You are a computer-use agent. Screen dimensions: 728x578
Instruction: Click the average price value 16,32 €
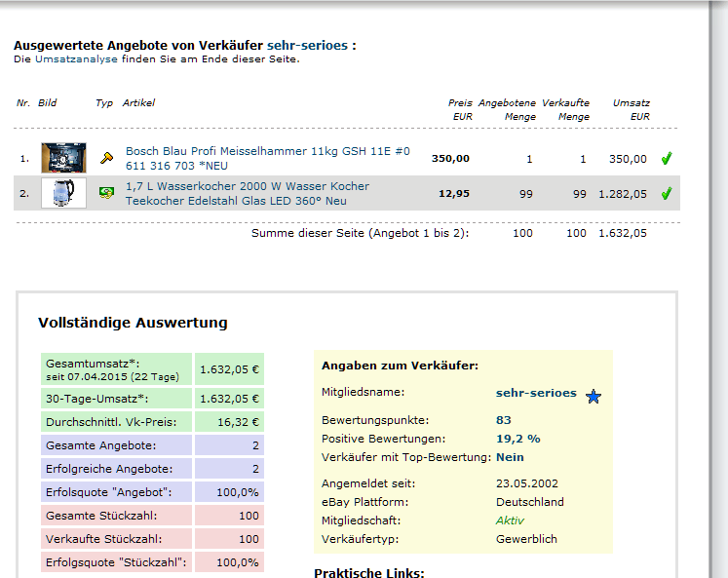click(x=229, y=422)
